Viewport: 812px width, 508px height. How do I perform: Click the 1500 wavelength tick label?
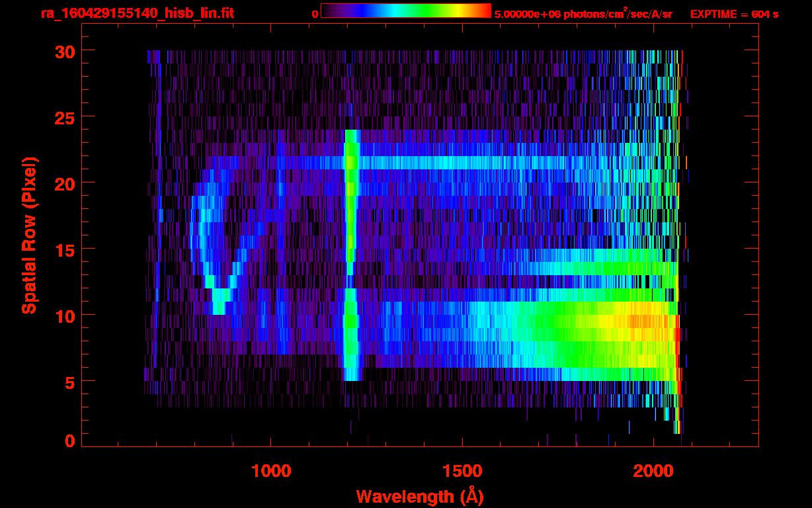coord(462,471)
